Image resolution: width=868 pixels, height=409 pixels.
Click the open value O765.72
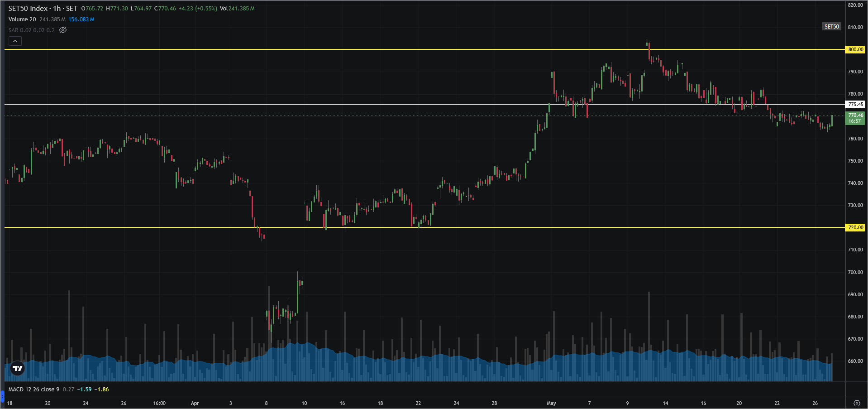(x=92, y=9)
